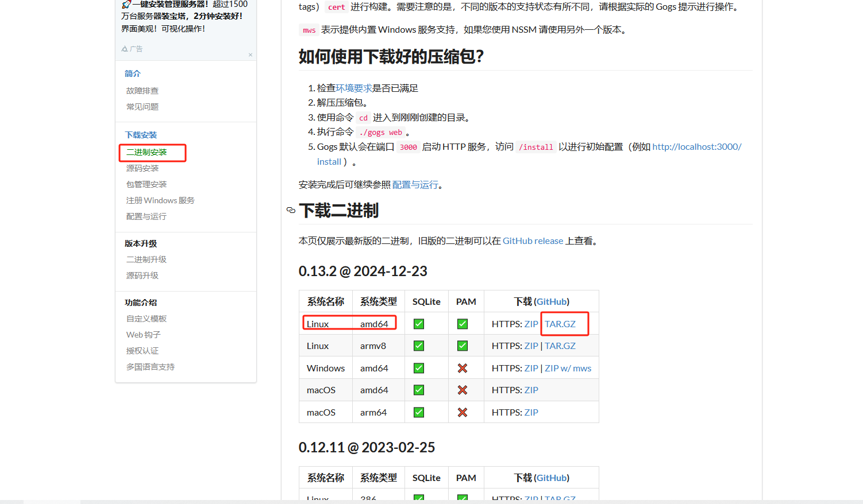Click the 配置与运行 link below the steps

click(x=415, y=185)
